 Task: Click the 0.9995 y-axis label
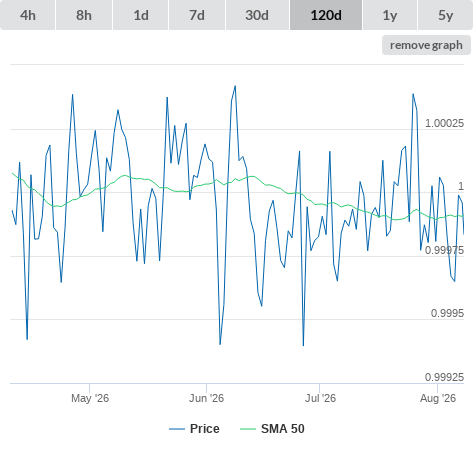tap(447, 313)
